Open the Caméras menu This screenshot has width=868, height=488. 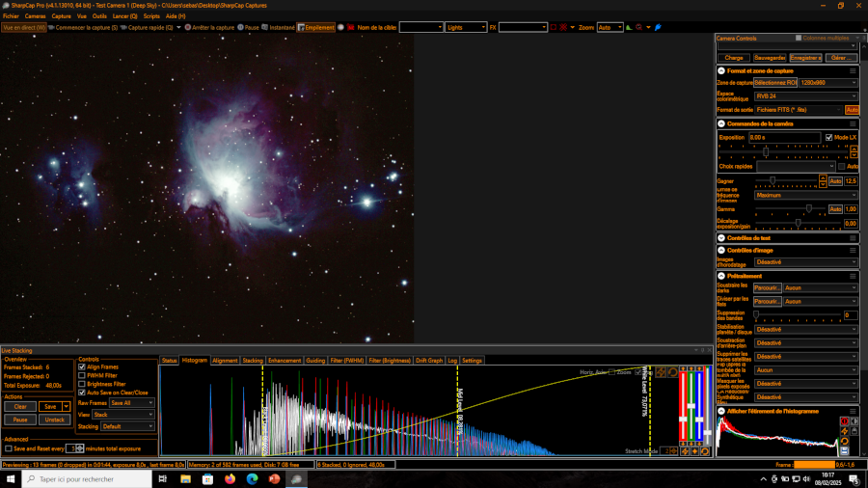coord(35,16)
